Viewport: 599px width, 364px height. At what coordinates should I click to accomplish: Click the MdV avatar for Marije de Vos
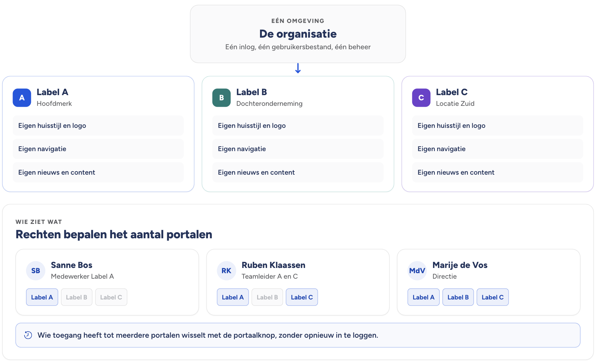coord(417,271)
